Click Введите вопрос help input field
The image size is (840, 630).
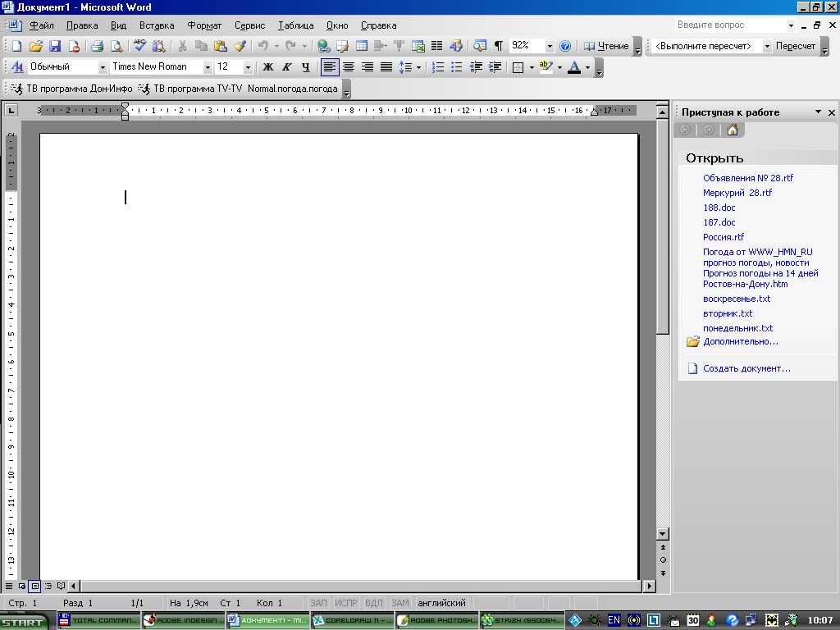(x=729, y=25)
